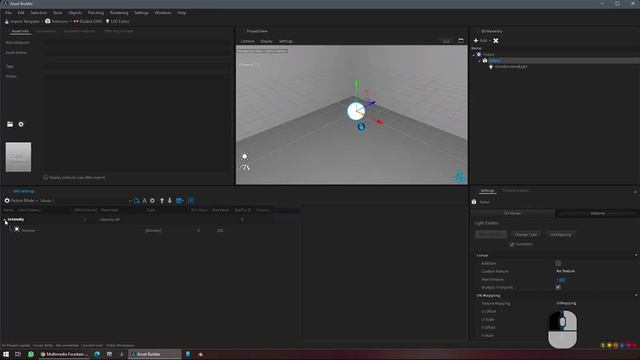Click the white sphere light emitter in the viewport
The image size is (640, 360).
[x=356, y=111]
